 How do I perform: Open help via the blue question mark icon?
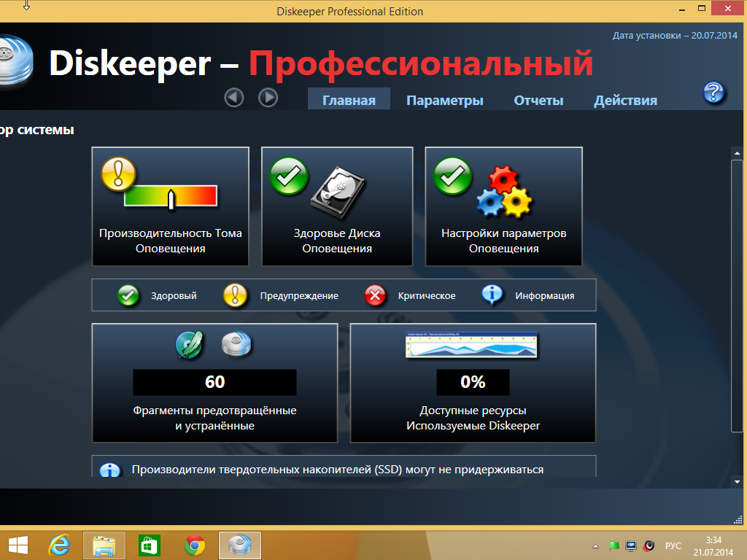coord(713,93)
